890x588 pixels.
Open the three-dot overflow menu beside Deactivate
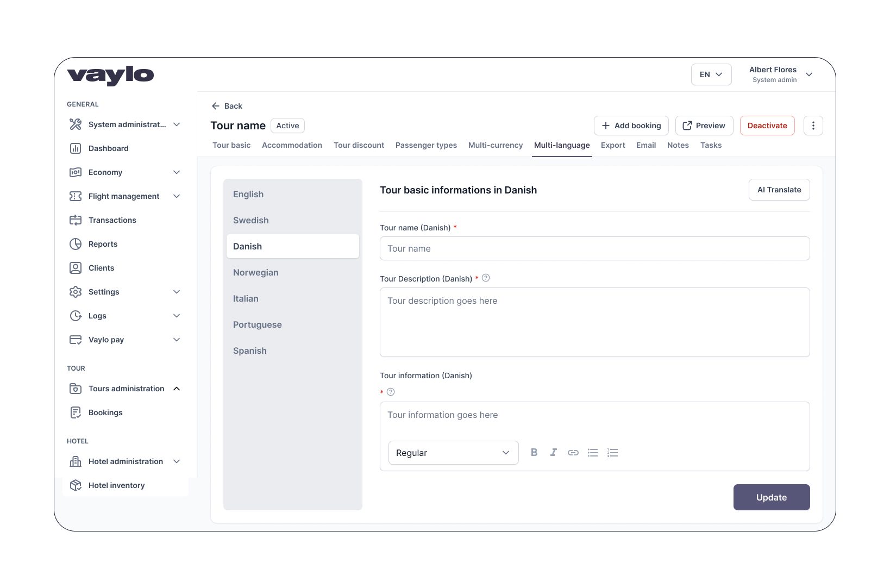(813, 126)
